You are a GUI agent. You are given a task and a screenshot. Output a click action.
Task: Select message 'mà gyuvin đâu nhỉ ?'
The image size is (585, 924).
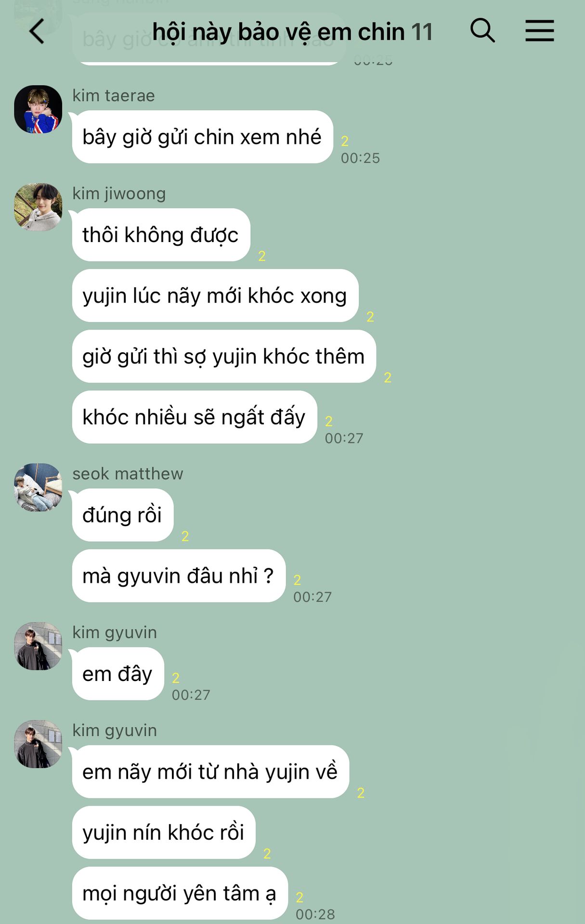(x=179, y=576)
